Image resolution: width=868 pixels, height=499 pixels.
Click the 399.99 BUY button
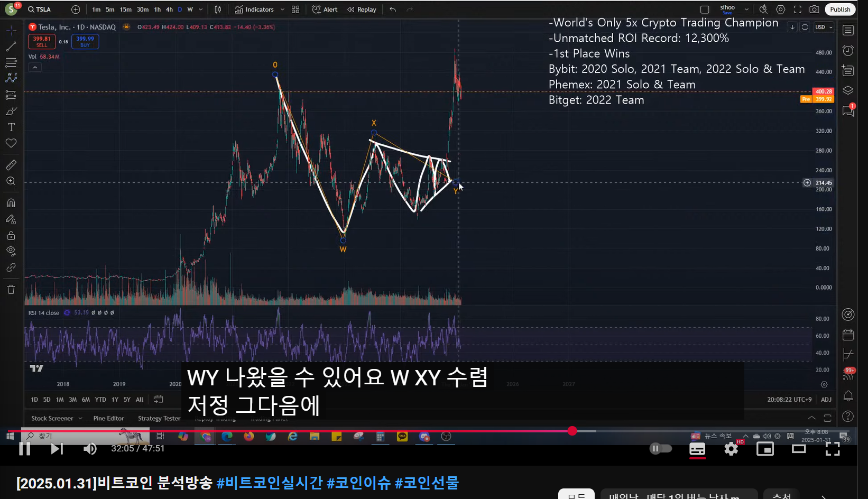pos(85,41)
